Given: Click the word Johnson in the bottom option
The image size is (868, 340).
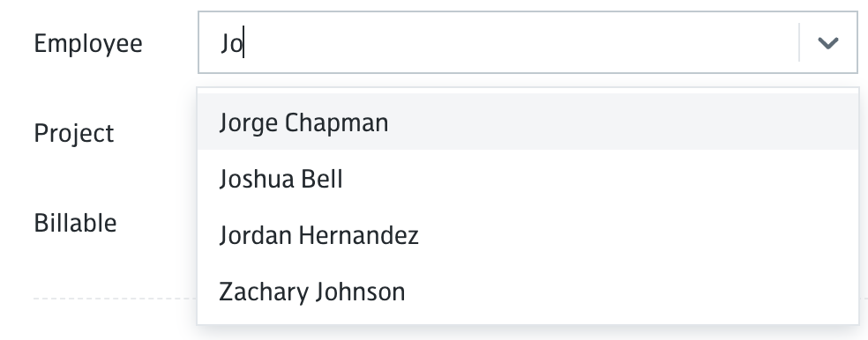Looking at the screenshot, I should [360, 292].
